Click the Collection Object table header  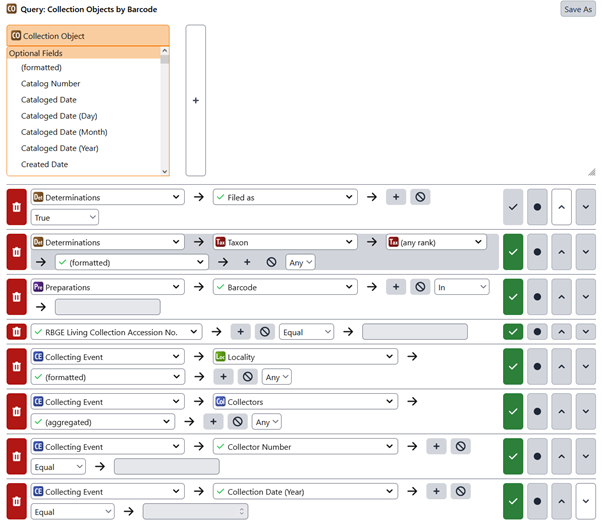[x=88, y=36]
